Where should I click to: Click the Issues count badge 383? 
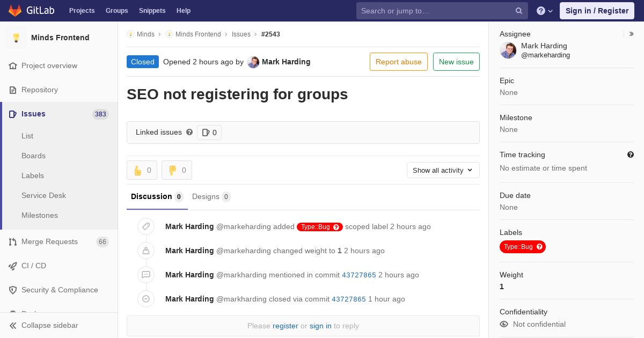pos(100,114)
